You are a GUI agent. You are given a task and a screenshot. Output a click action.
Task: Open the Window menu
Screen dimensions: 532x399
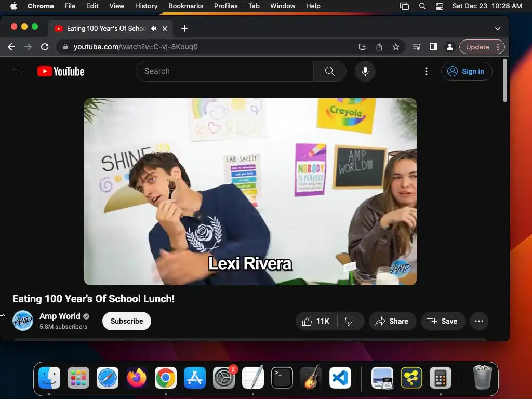[x=283, y=6]
